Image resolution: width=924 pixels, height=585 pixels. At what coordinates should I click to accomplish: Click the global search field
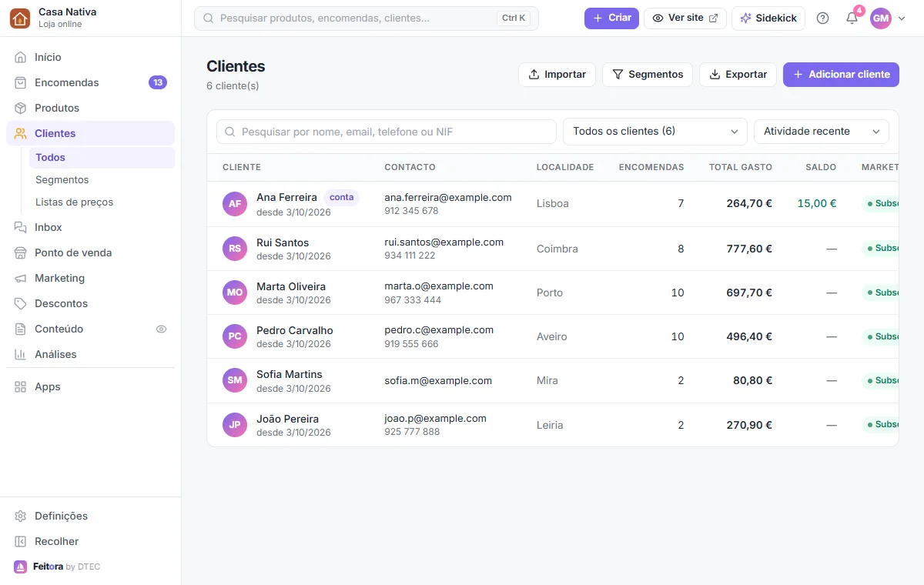point(367,18)
